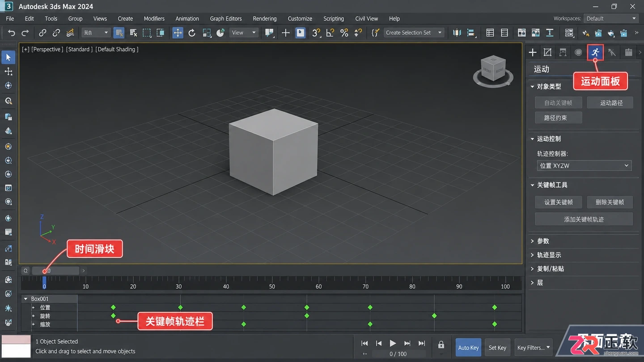The height and width of the screenshot is (362, 644).
Task: Open the Graph Editors menu
Action: click(226, 18)
